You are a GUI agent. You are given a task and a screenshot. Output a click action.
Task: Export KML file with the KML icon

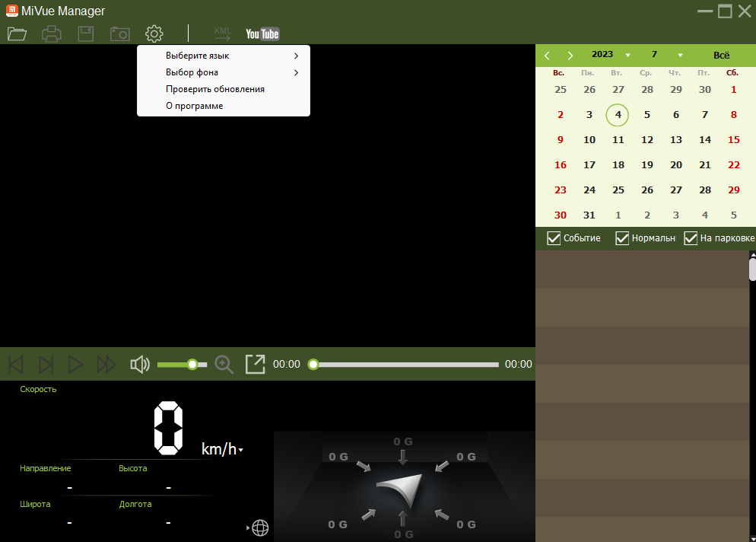[x=223, y=33]
